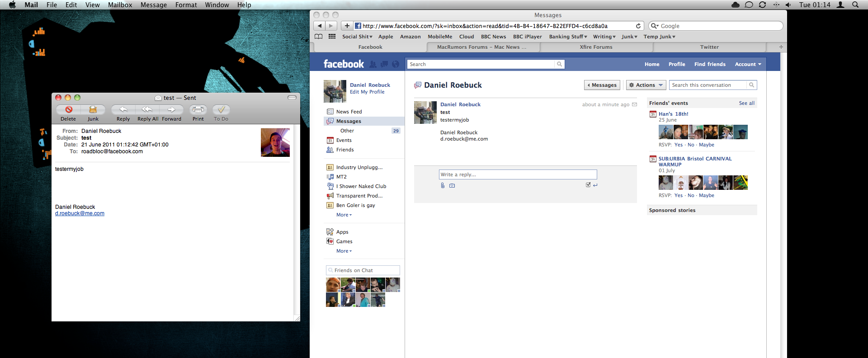
Task: Go forward in Safari
Action: (x=331, y=26)
